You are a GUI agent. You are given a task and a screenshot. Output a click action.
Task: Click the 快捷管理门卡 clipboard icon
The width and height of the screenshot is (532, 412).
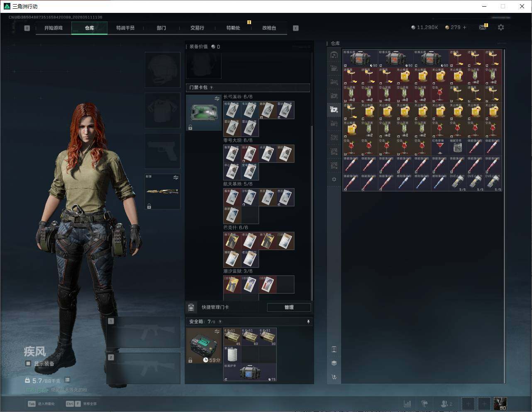point(191,307)
